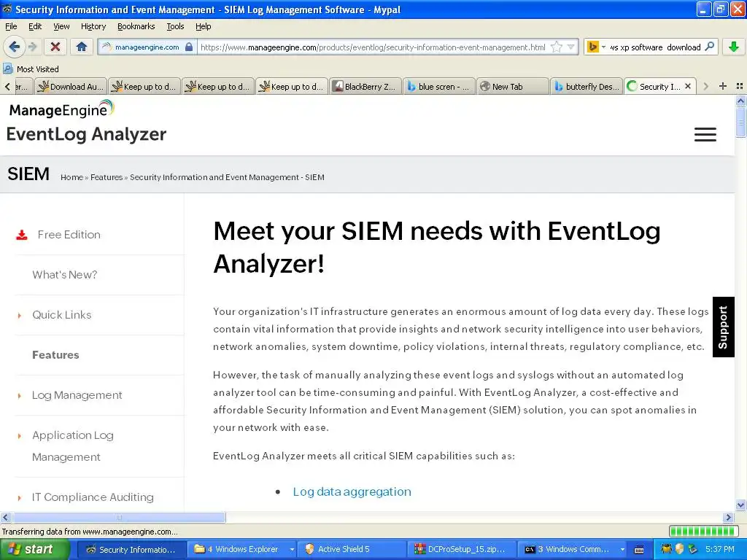Image resolution: width=747 pixels, height=560 pixels.
Task: Open the View menu
Action: (x=61, y=26)
